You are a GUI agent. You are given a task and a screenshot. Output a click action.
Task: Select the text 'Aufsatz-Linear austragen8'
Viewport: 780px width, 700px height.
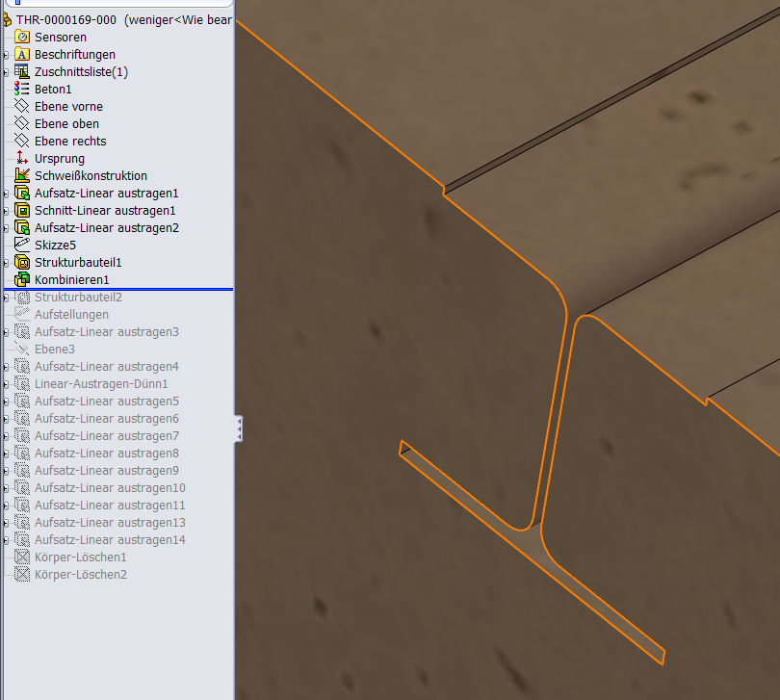tap(107, 454)
